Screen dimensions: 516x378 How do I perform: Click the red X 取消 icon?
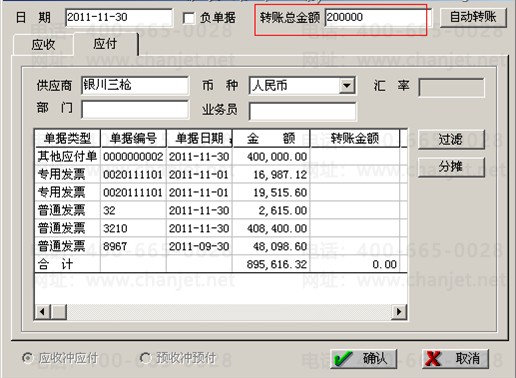tap(433, 359)
